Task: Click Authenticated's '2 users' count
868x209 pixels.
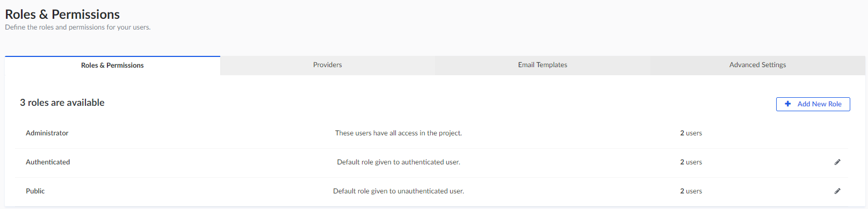Action: 691,162
